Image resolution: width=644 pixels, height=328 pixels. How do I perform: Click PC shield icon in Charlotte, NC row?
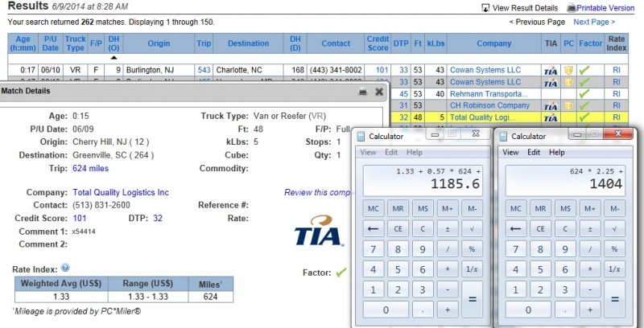pos(568,71)
